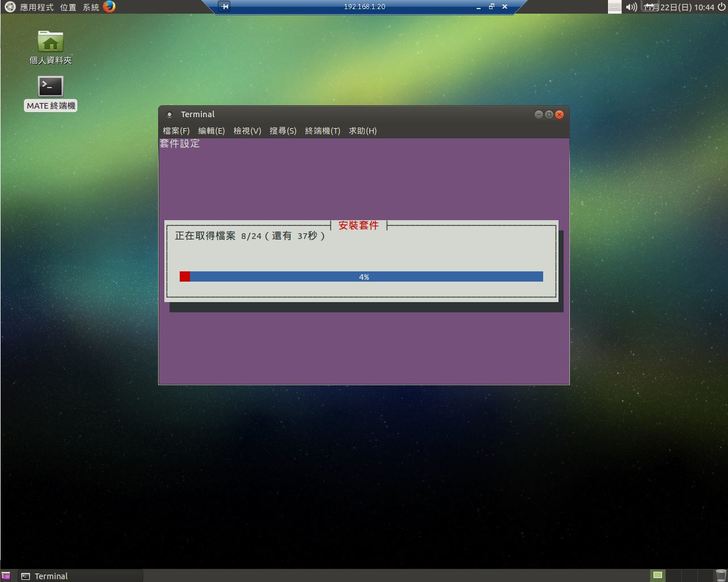The height and width of the screenshot is (582, 728).
Task: Open the 終端機(T) terminal menu
Action: coord(322,131)
